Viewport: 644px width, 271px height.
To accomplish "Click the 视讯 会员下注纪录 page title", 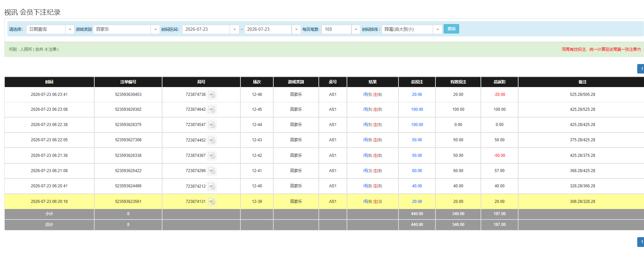I will (x=32, y=12).
